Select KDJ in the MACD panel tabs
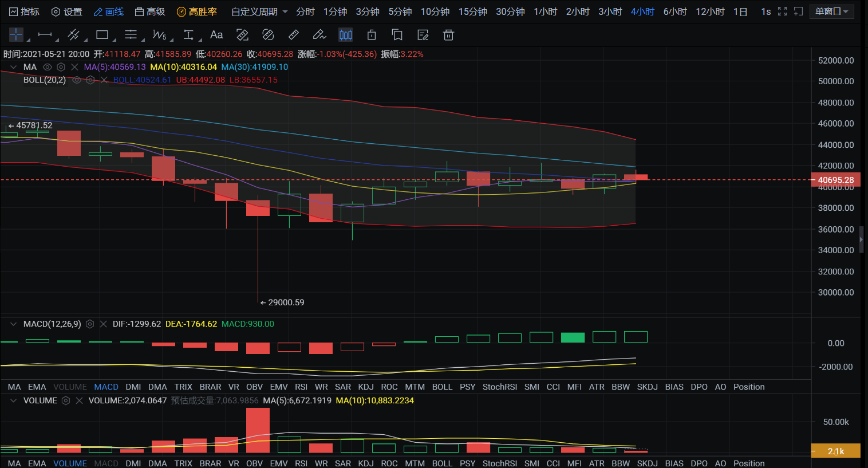The height and width of the screenshot is (468, 868). tap(366, 387)
